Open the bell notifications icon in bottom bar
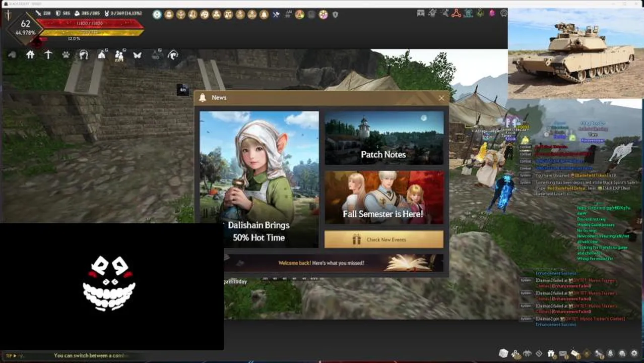This screenshot has height=363, width=644. 610,354
